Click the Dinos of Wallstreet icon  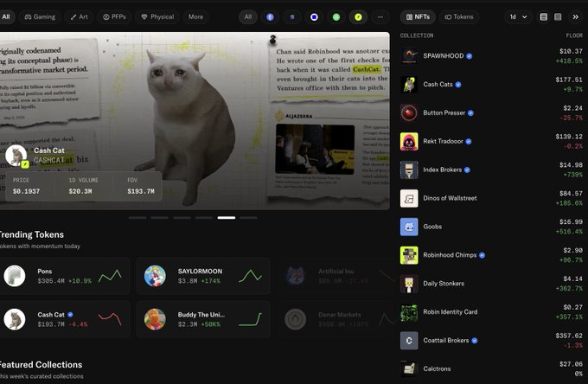point(409,198)
